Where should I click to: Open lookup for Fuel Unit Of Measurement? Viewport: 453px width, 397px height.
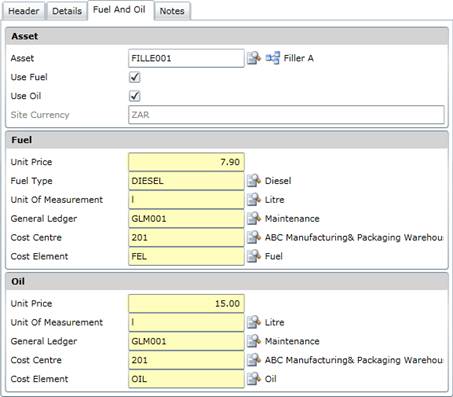point(254,200)
